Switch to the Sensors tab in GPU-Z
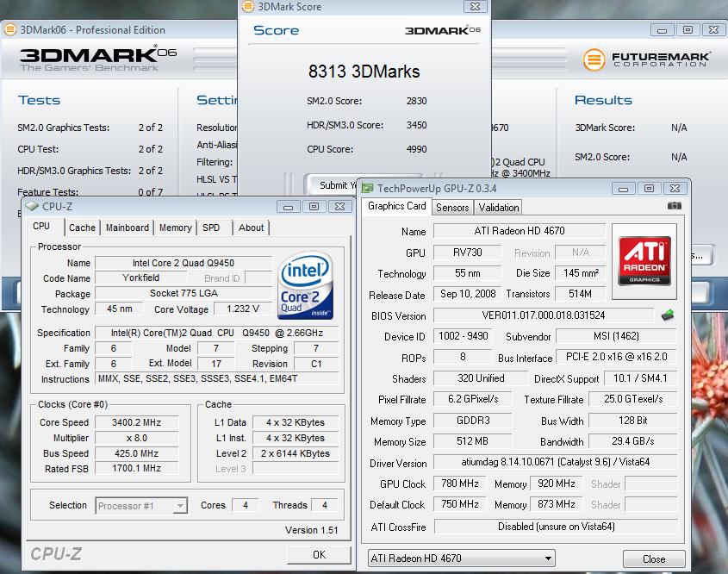The image size is (728, 574). [452, 208]
